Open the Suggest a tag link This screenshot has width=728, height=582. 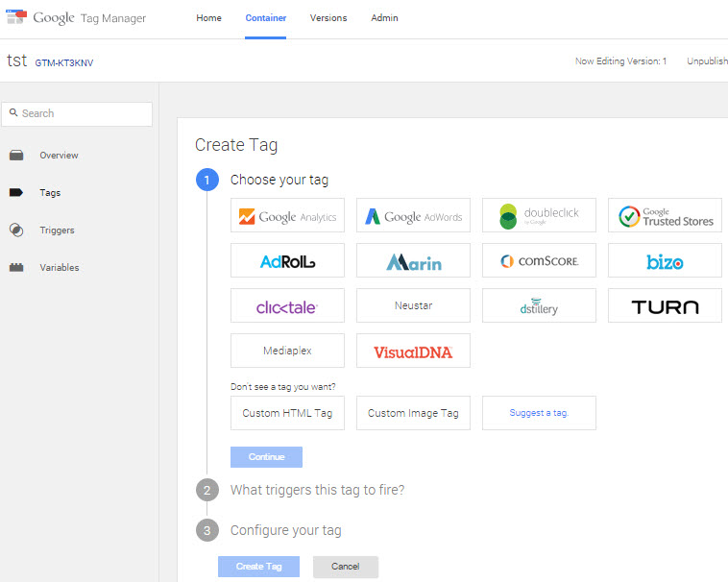click(x=539, y=413)
